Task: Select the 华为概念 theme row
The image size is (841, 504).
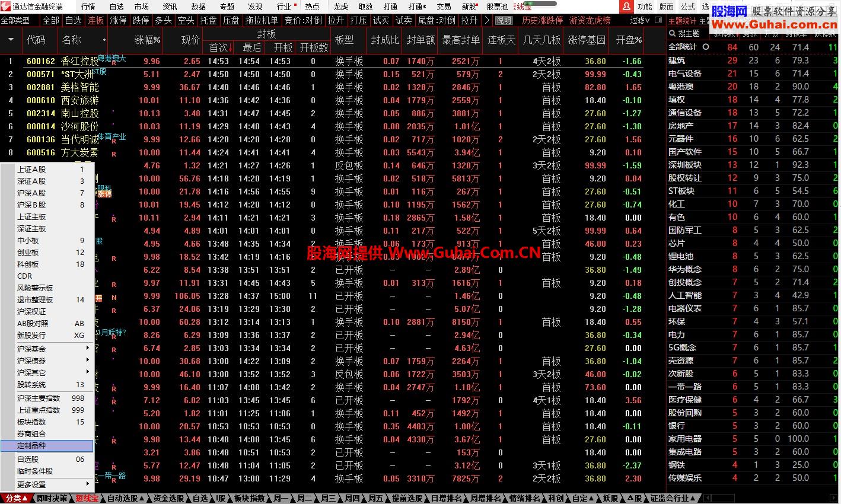Action: coord(753,269)
